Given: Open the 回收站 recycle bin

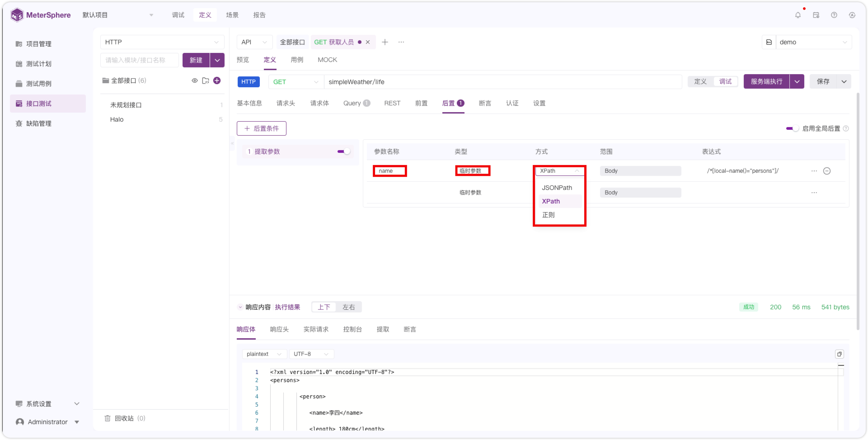Looking at the screenshot, I should tap(125, 418).
